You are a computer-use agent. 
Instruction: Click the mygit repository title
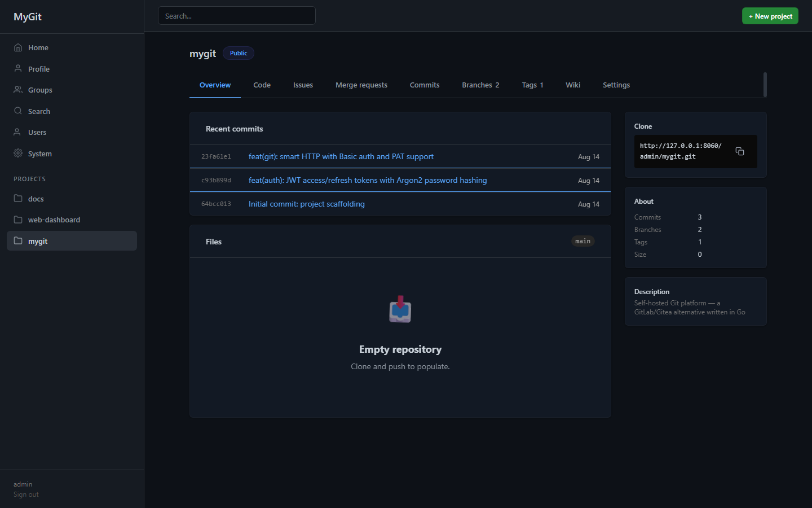pyautogui.click(x=203, y=53)
